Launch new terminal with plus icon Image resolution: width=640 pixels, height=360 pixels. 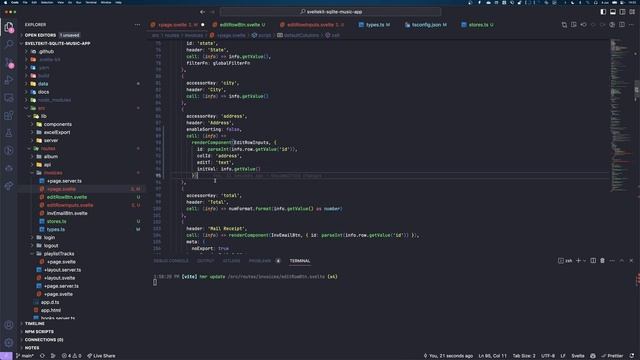[x=578, y=260]
